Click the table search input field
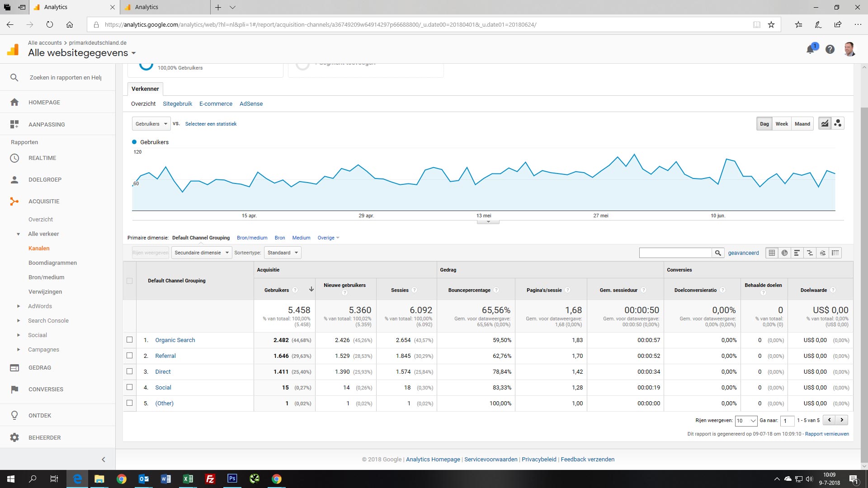Viewport: 868px width, 488px height. click(x=675, y=253)
